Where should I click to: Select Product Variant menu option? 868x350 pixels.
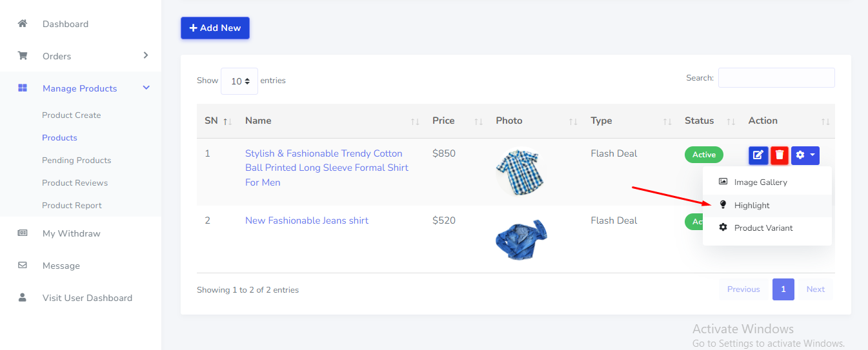tap(763, 228)
